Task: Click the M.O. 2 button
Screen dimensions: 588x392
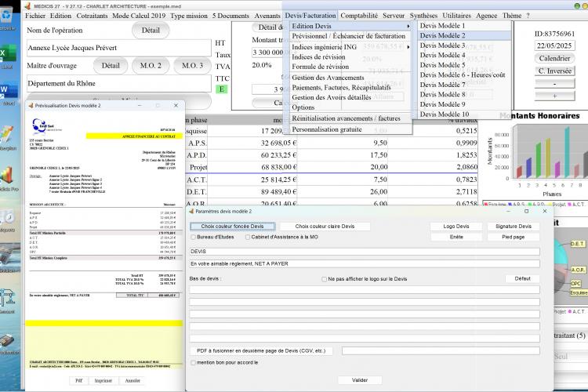Action: 151,66
